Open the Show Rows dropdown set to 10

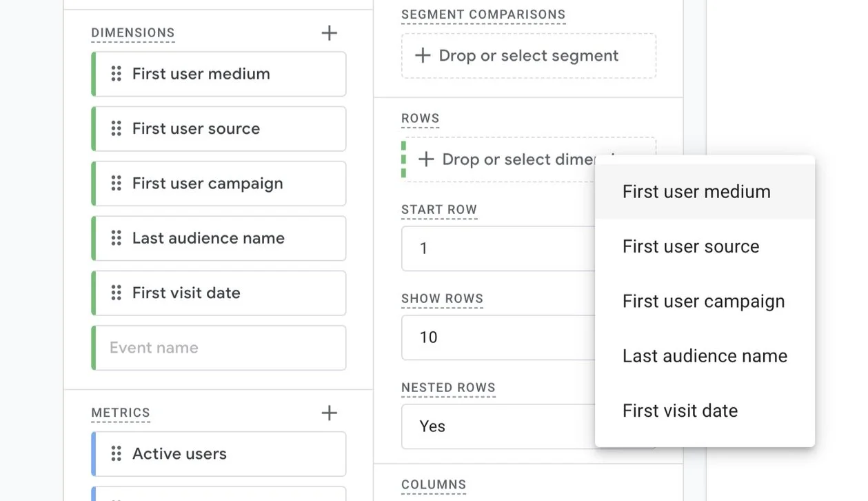click(x=498, y=337)
